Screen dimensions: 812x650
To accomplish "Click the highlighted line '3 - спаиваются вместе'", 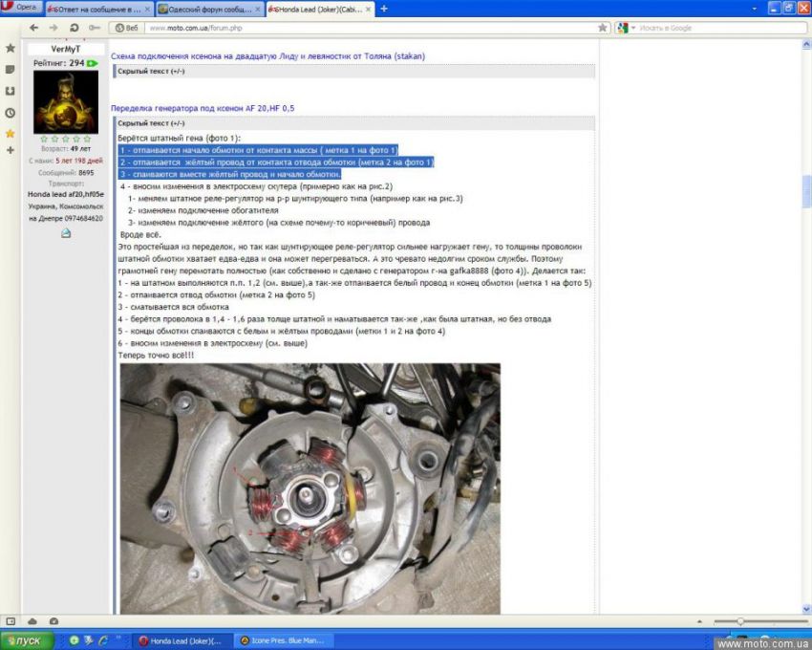I will pyautogui.click(x=230, y=174).
